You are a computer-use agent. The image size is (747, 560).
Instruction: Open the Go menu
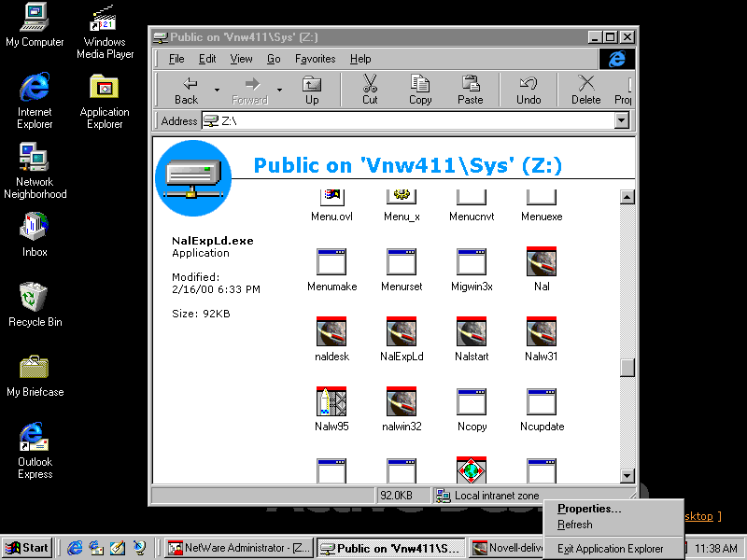(x=274, y=59)
